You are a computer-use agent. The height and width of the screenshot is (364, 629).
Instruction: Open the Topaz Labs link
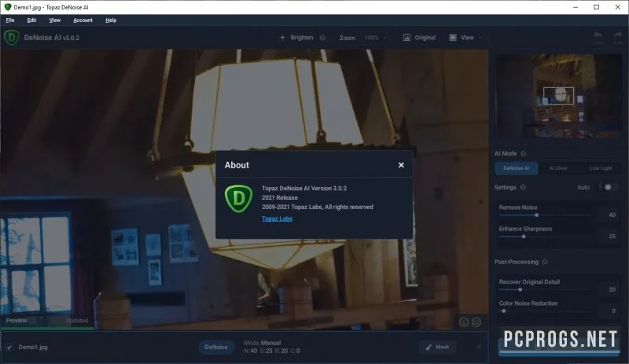coord(277,219)
